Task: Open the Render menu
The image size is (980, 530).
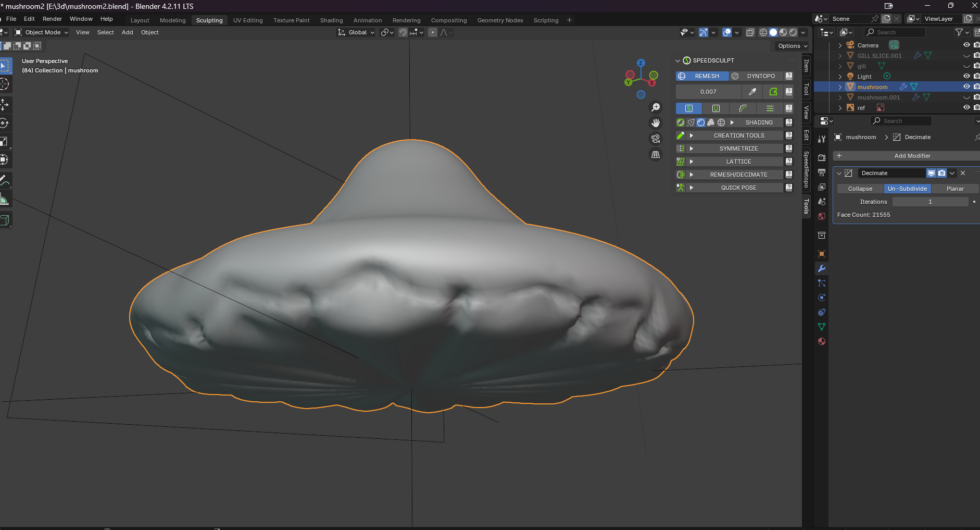Action: [52, 19]
